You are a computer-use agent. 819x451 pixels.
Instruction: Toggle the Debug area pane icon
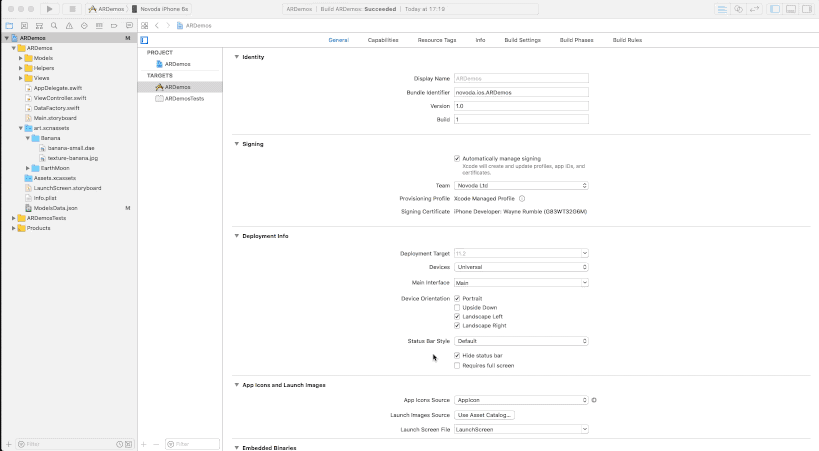(791, 9)
